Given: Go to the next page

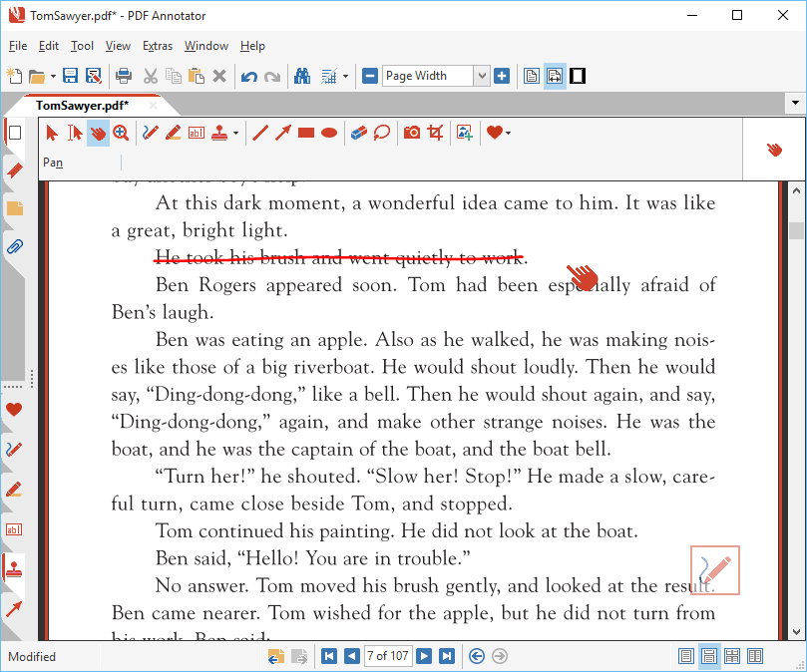Looking at the screenshot, I should (424, 656).
